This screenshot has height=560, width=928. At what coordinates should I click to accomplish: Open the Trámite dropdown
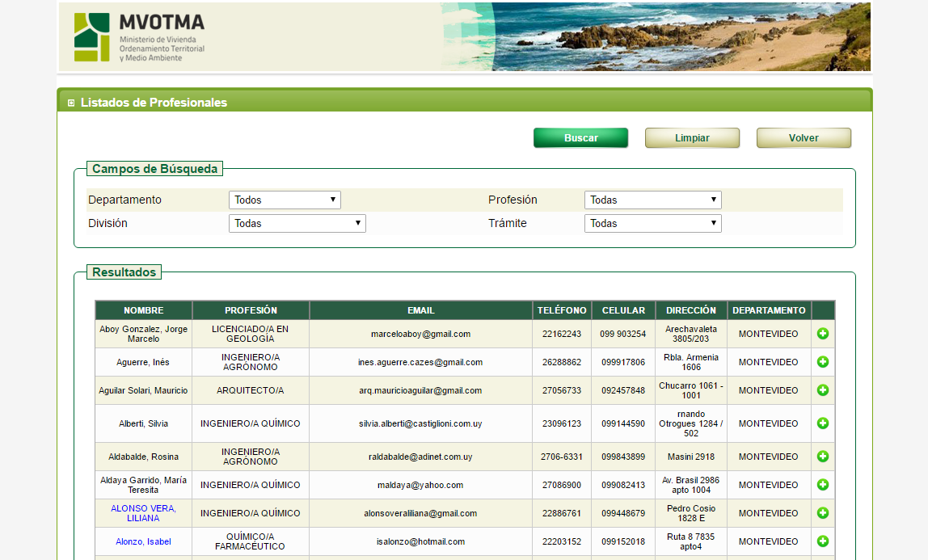(652, 223)
